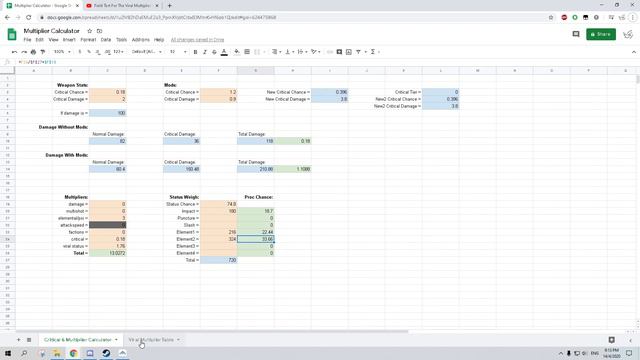Open the Data menu

pyautogui.click(x=106, y=40)
